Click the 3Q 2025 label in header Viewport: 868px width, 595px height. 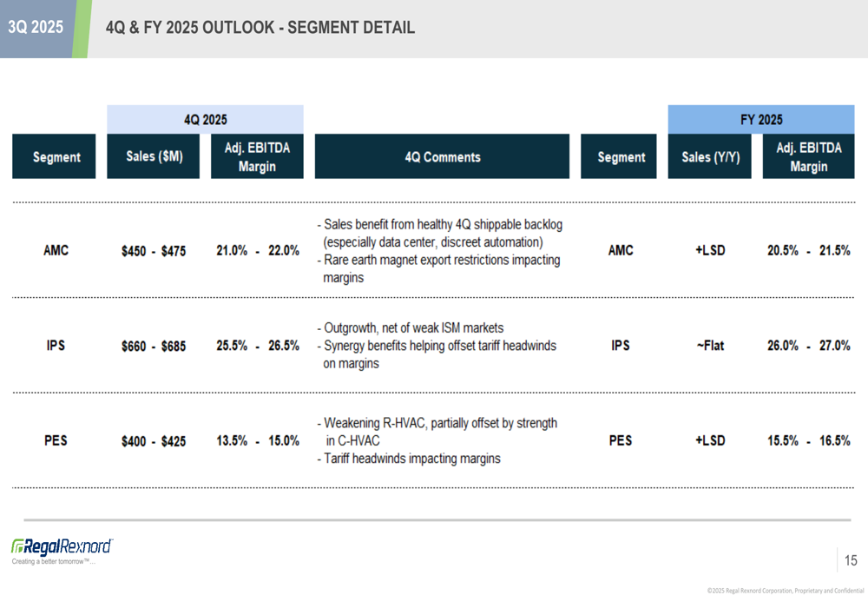tap(36, 28)
